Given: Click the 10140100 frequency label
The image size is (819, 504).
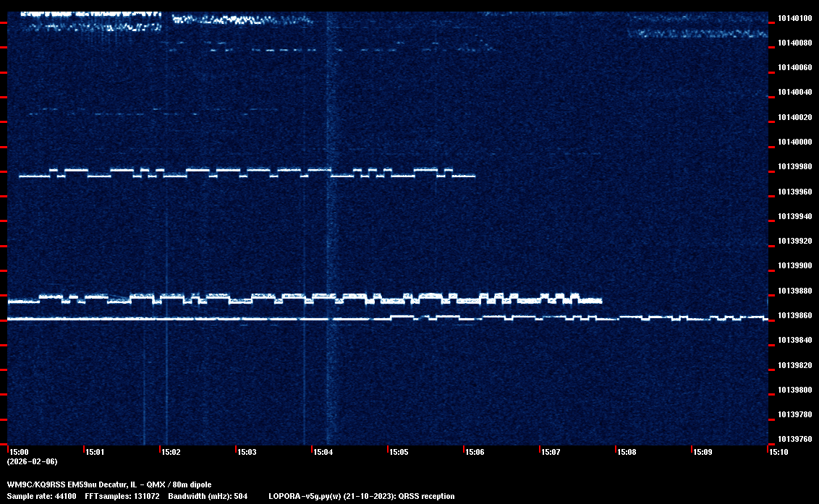Looking at the screenshot, I should coord(794,18).
